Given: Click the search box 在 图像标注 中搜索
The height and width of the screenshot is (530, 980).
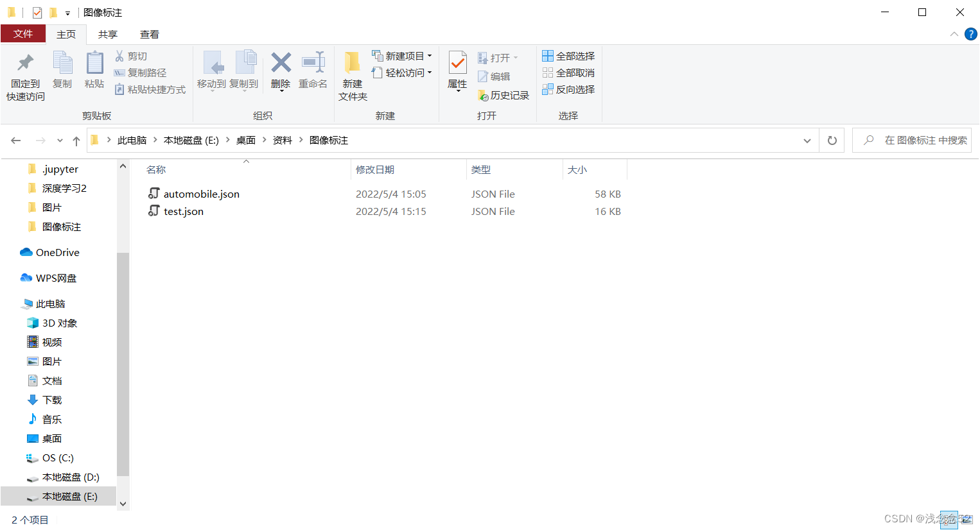Looking at the screenshot, I should 912,140.
